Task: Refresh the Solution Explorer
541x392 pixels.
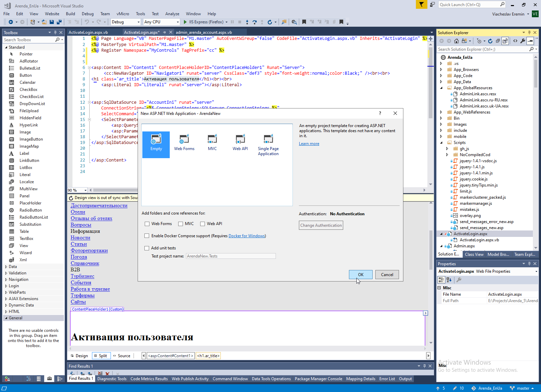Action: point(490,41)
